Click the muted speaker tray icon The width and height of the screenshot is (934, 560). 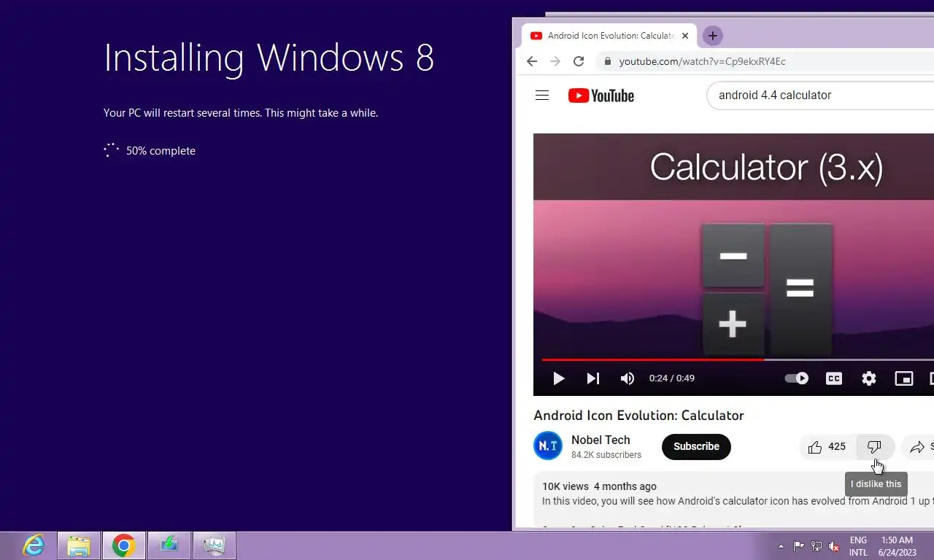tap(834, 546)
